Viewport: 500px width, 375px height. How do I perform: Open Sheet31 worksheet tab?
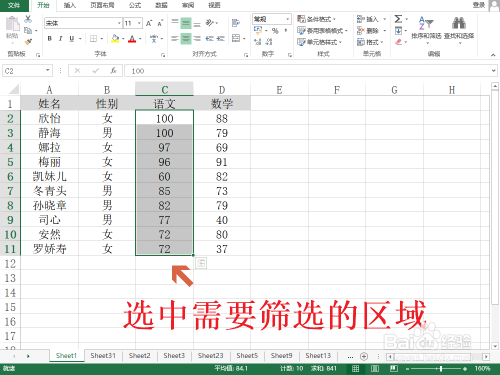[103, 356]
